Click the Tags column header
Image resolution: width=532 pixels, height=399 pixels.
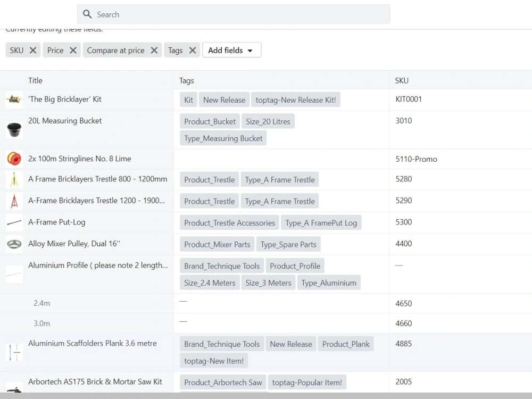point(187,81)
